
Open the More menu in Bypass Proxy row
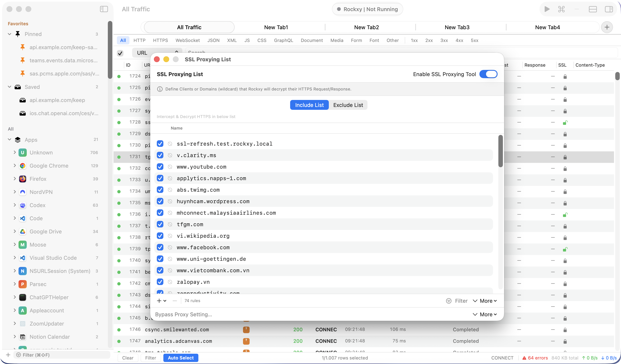coord(485,314)
